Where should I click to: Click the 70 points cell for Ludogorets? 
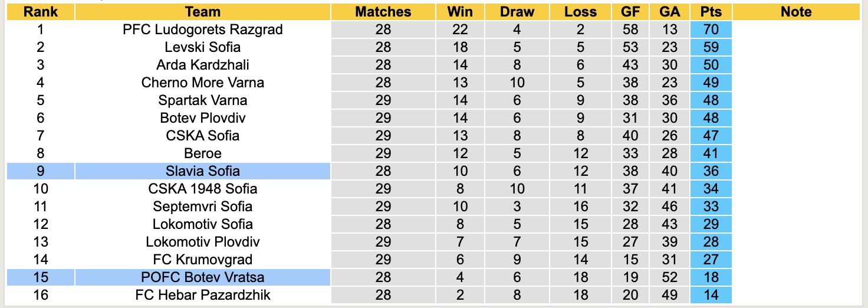(x=711, y=30)
